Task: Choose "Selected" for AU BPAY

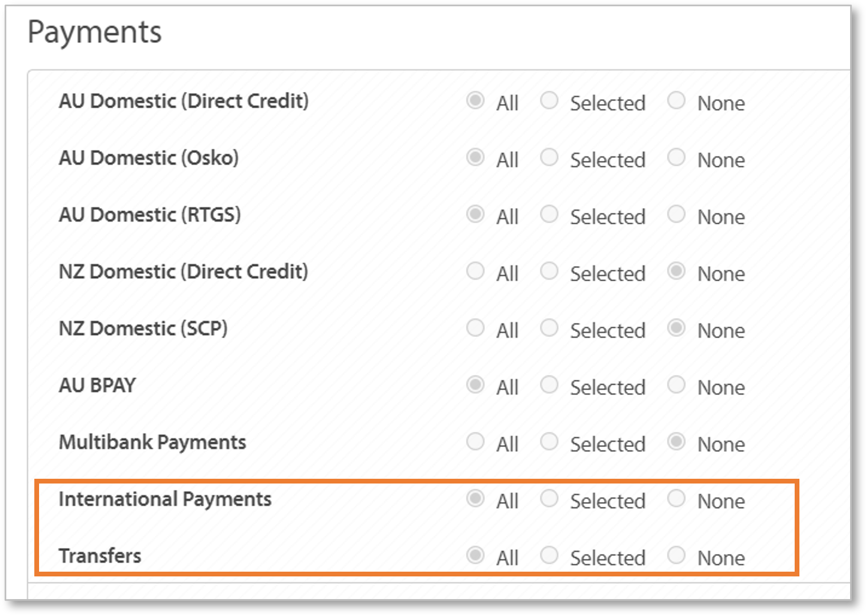Action: tap(549, 385)
